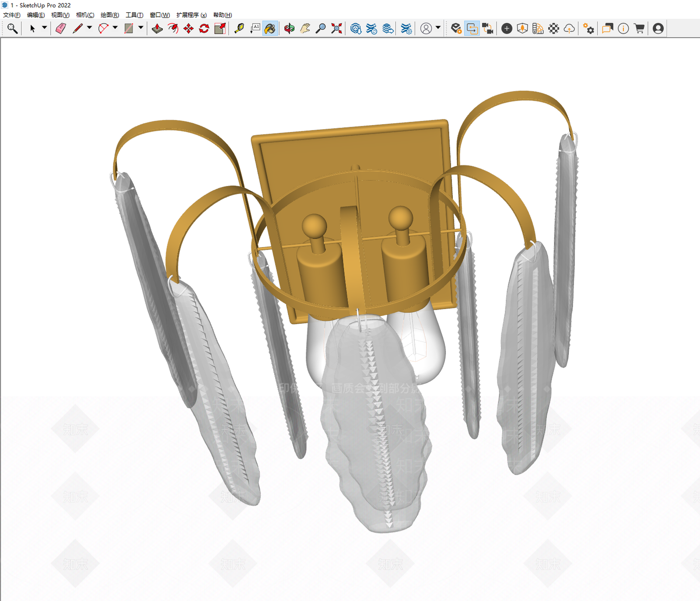Choose the red pencil Line tool

point(78,28)
